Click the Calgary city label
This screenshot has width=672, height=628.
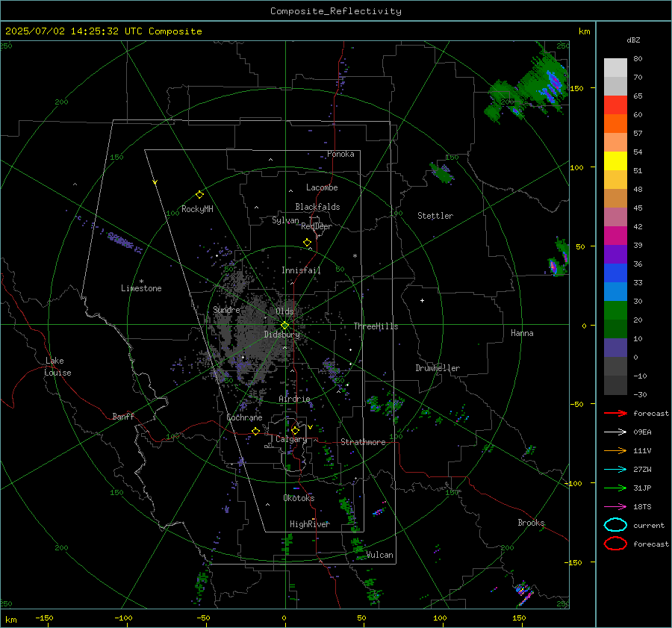291,439
